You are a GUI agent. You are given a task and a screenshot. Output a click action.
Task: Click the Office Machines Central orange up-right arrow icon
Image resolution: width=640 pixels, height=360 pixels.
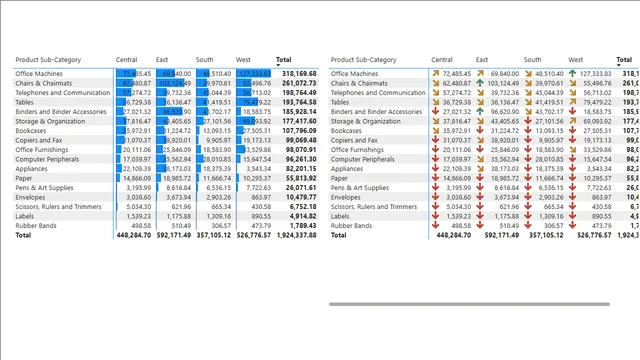[436, 73]
